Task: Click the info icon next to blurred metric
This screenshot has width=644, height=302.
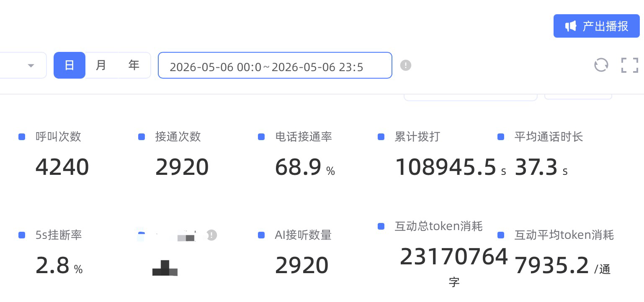Action: pos(212,235)
